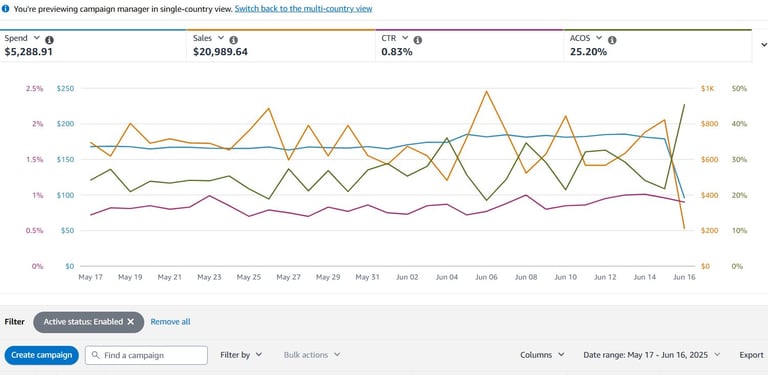
Task: Open the Filter by menu
Action: pos(241,355)
